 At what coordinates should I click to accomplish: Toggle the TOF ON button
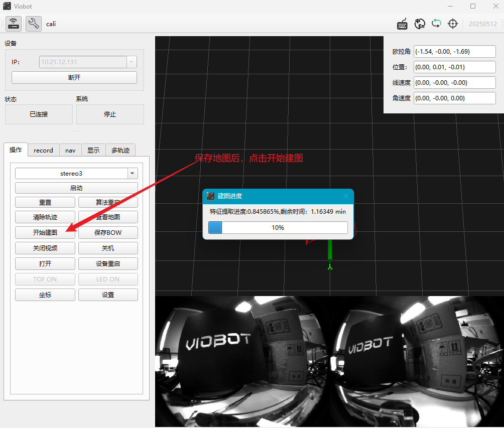pyautogui.click(x=45, y=279)
